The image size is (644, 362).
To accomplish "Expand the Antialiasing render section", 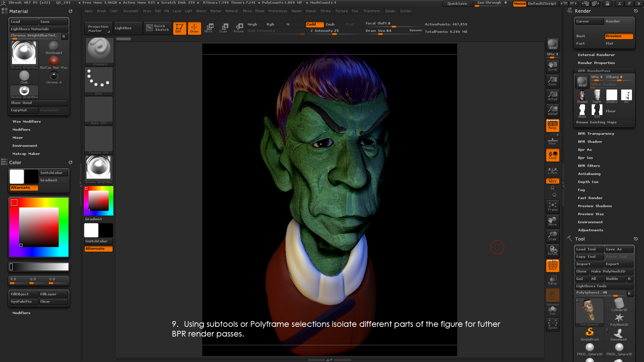I will pos(589,174).
